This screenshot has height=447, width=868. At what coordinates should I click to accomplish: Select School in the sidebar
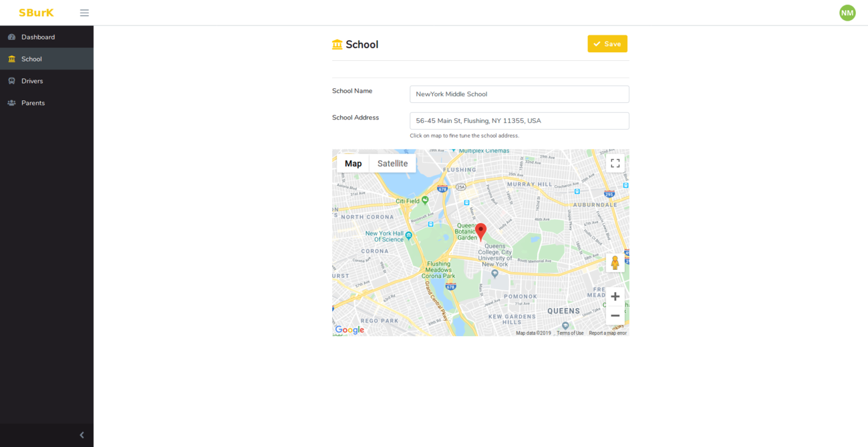(x=47, y=59)
